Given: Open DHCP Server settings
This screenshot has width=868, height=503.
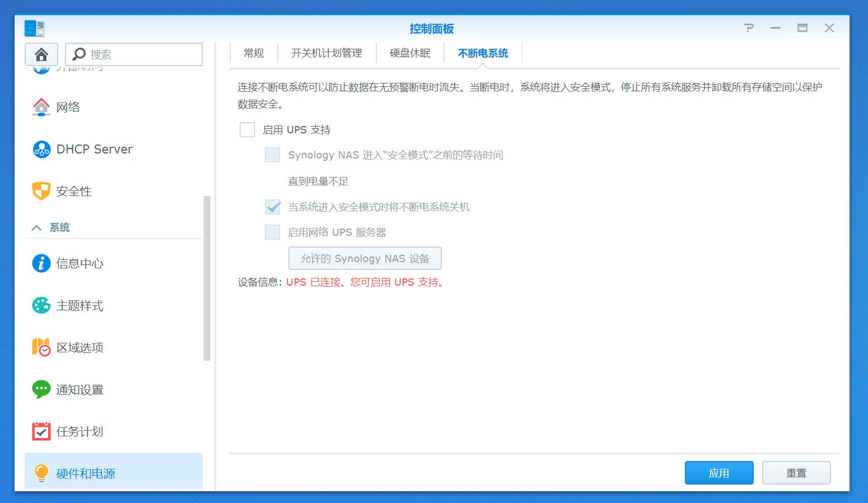Looking at the screenshot, I should pos(94,149).
